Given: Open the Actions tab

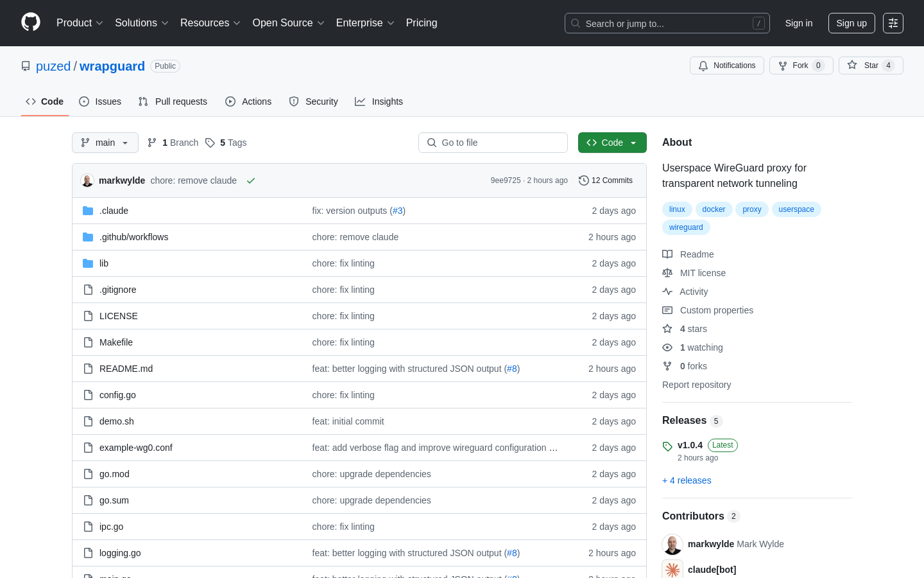Looking at the screenshot, I should [248, 101].
